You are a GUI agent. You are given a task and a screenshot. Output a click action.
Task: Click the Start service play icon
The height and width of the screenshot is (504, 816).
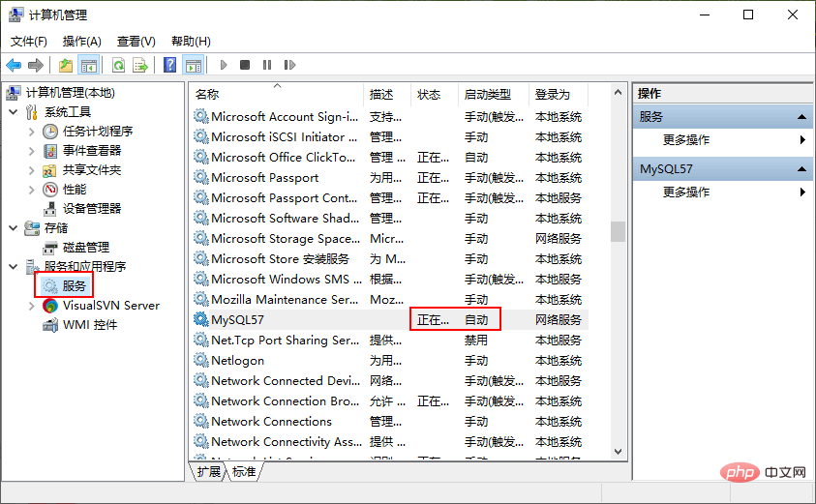[224, 65]
